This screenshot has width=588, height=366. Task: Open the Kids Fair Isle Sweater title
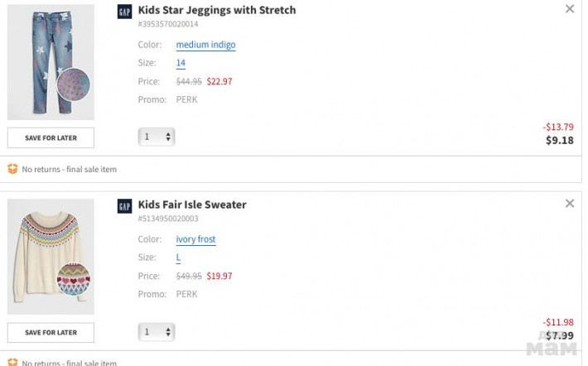point(192,205)
